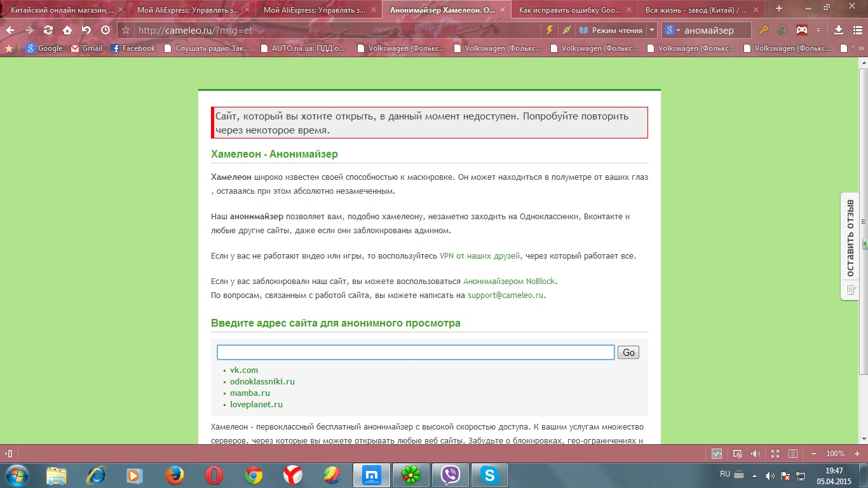
Task: Open Viber from the taskbar
Action: pyautogui.click(x=451, y=475)
